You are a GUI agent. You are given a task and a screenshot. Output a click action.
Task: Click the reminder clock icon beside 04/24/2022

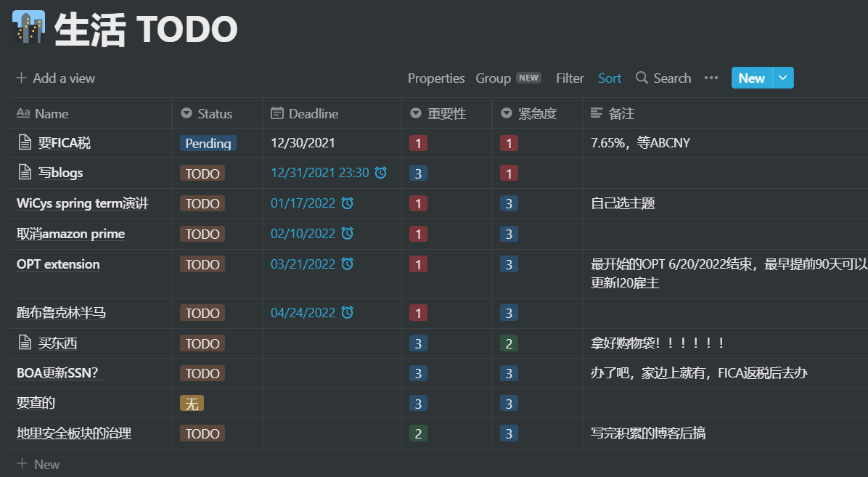point(347,313)
